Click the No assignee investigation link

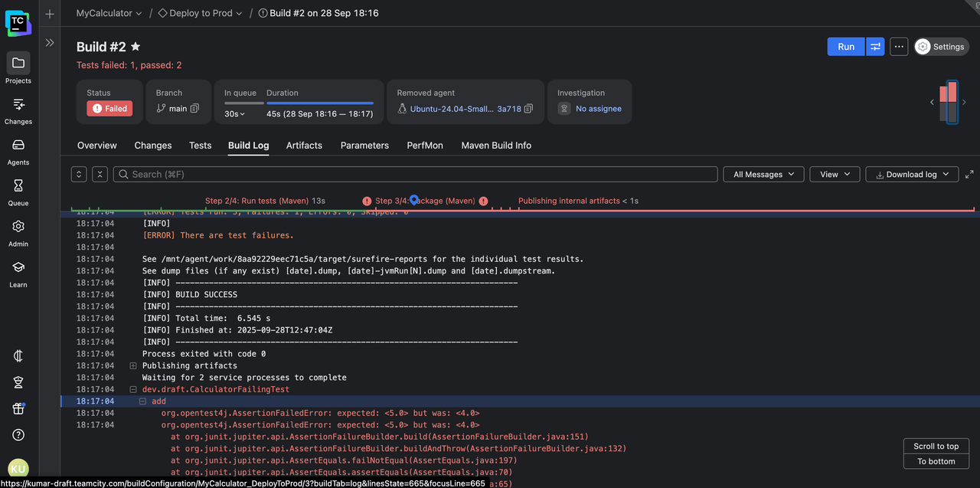pyautogui.click(x=598, y=109)
